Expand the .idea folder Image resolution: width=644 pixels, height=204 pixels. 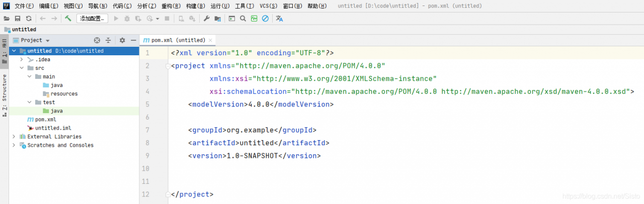tap(22, 59)
